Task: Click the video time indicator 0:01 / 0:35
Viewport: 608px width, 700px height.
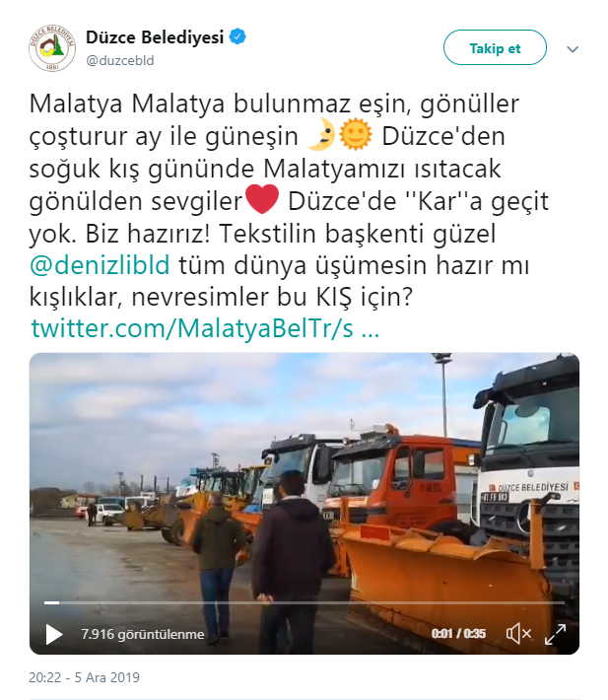Action: [x=458, y=634]
